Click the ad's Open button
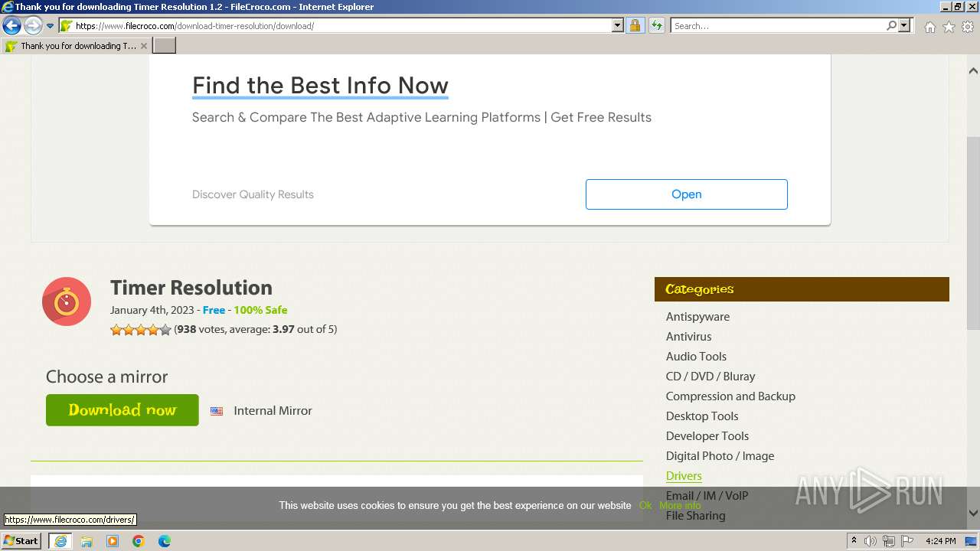The width and height of the screenshot is (980, 551). [686, 194]
